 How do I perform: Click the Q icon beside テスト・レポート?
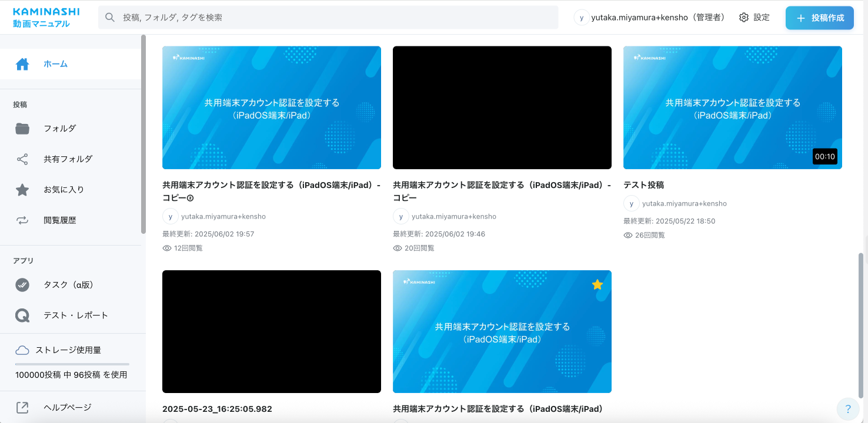tap(22, 315)
